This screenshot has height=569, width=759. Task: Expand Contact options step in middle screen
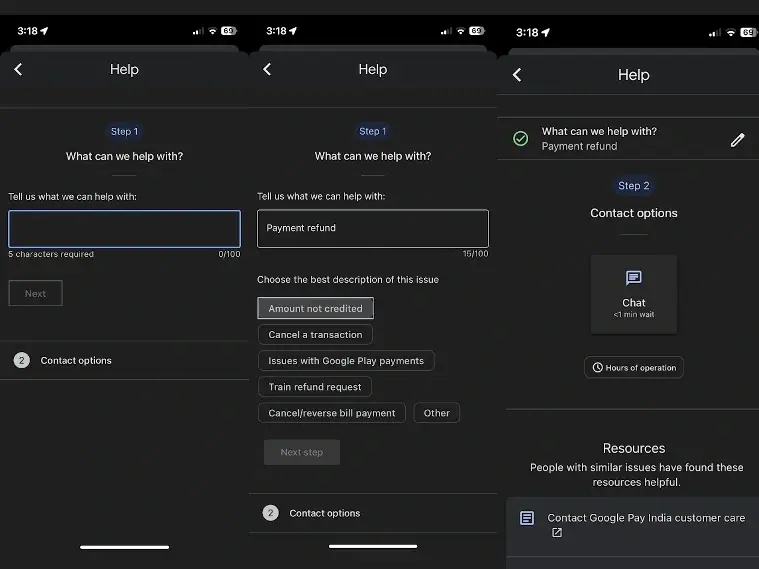tap(324, 513)
